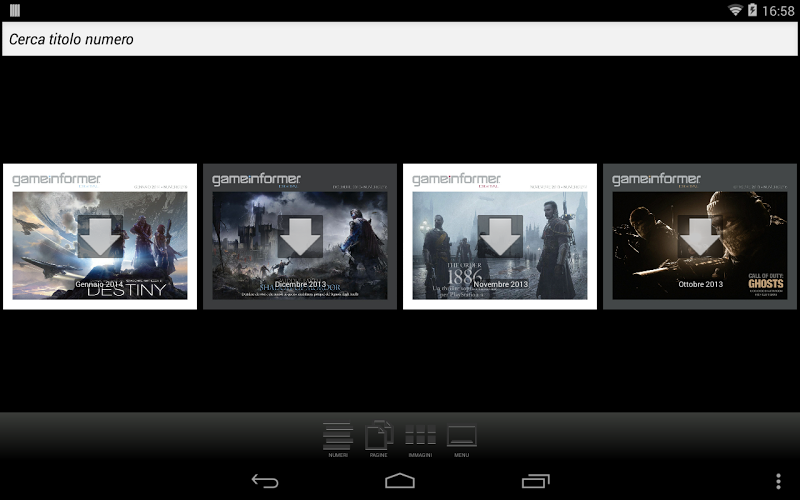The height and width of the screenshot is (500, 800).
Task: Tap the 16:58 clock
Action: (x=779, y=11)
